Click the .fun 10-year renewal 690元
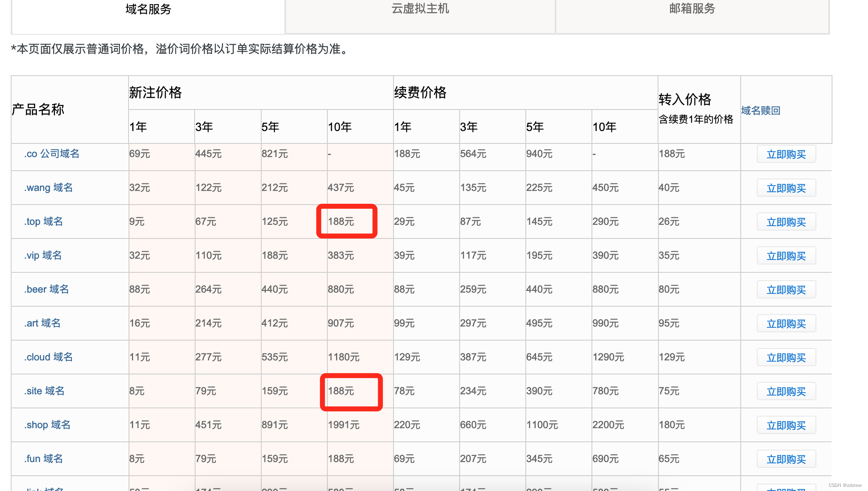 [x=606, y=459]
